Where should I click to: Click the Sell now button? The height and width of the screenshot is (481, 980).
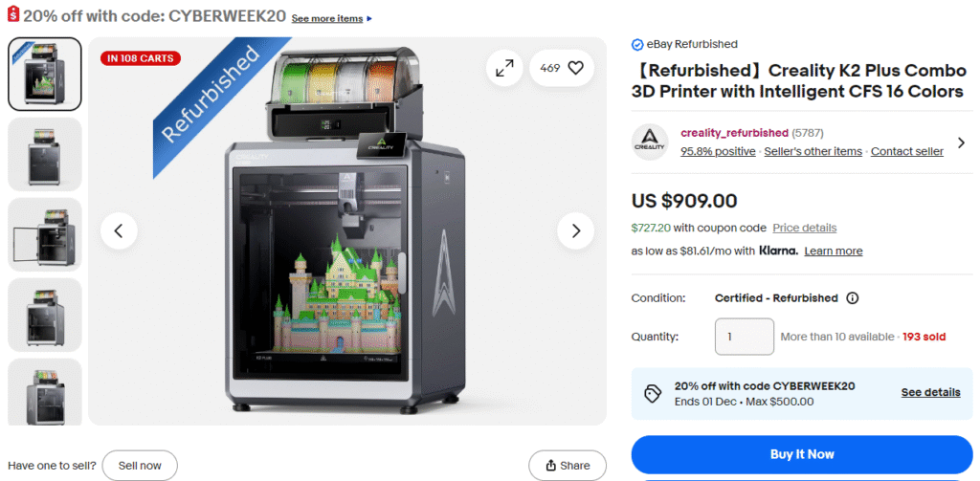click(140, 466)
